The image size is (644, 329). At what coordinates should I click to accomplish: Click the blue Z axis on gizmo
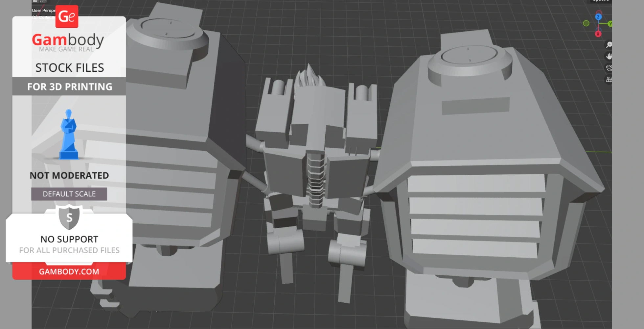pyautogui.click(x=598, y=17)
